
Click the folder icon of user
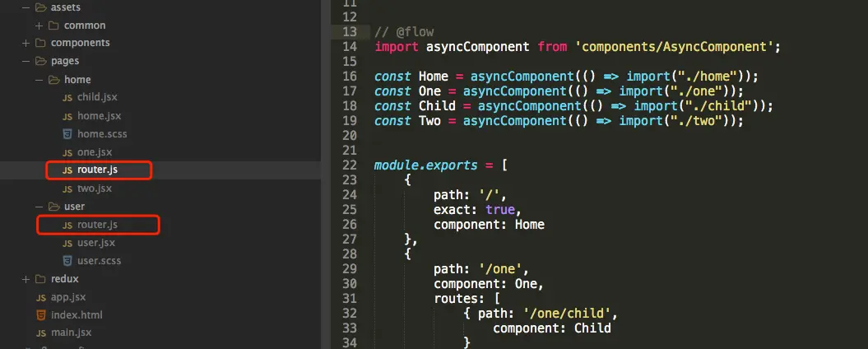click(53, 207)
